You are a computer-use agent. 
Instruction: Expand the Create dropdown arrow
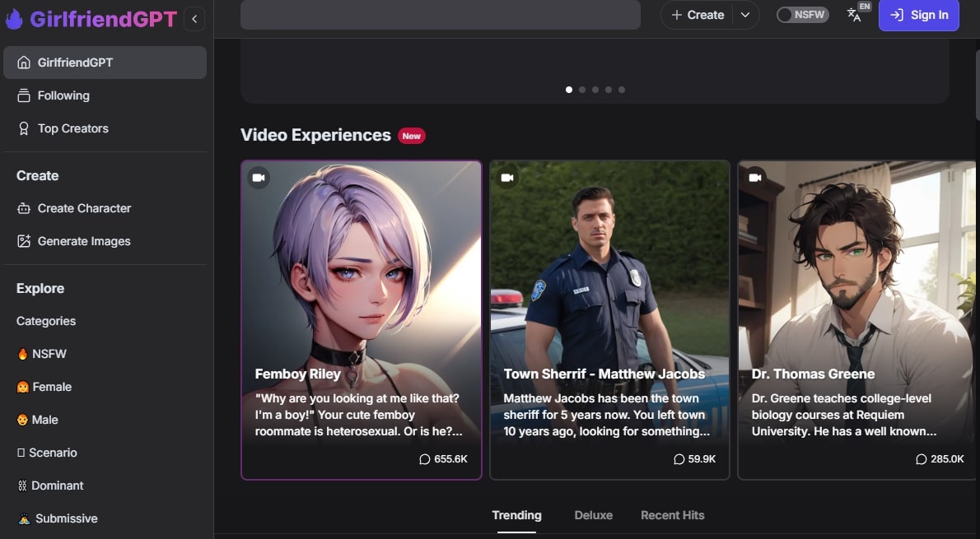click(x=744, y=15)
